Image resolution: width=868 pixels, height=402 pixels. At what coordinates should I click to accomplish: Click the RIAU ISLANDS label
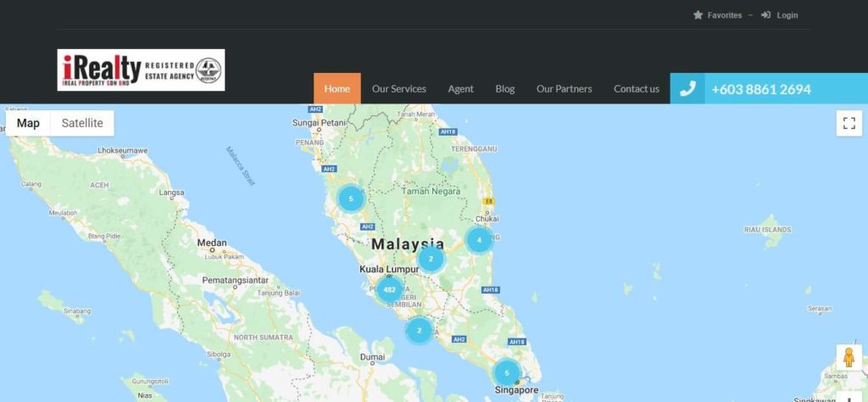(768, 229)
